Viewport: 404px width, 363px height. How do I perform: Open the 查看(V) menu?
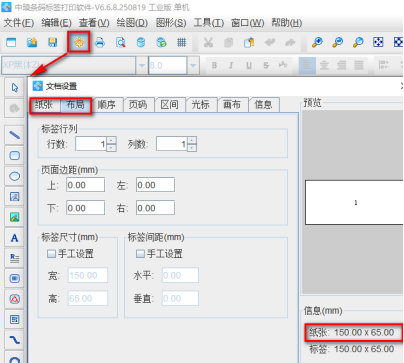click(94, 23)
